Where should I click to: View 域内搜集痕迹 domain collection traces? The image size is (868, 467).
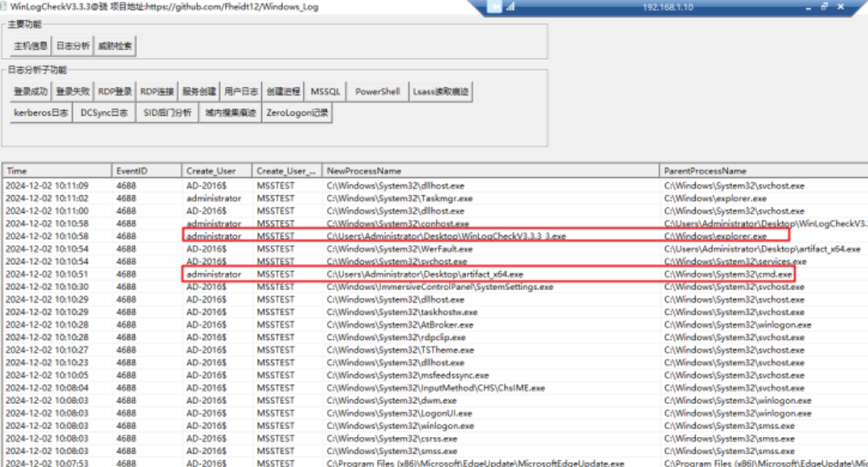pyautogui.click(x=231, y=113)
